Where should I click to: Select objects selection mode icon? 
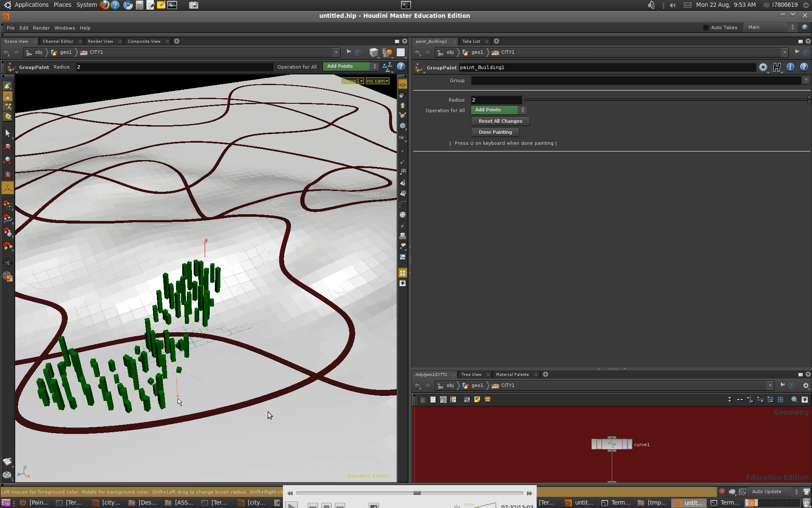coord(8,86)
